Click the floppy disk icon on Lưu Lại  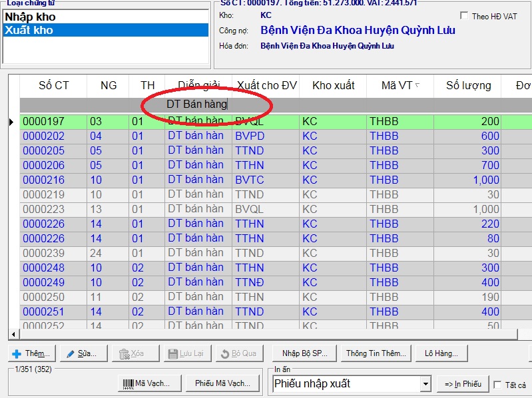click(173, 354)
